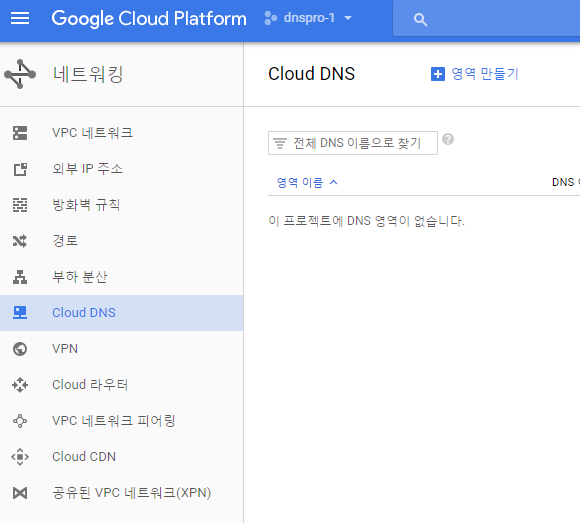The width and height of the screenshot is (580, 523).
Task: Open VPC 네트워크 in the sidebar
Action: point(121,133)
